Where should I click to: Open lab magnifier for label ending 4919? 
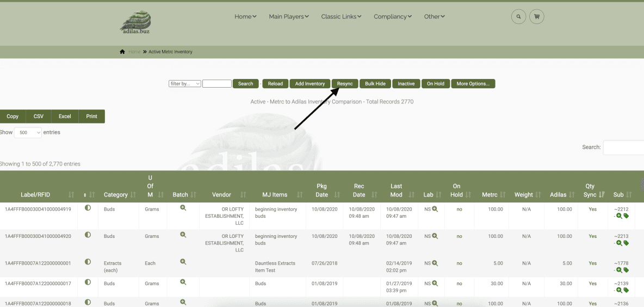coord(435,209)
